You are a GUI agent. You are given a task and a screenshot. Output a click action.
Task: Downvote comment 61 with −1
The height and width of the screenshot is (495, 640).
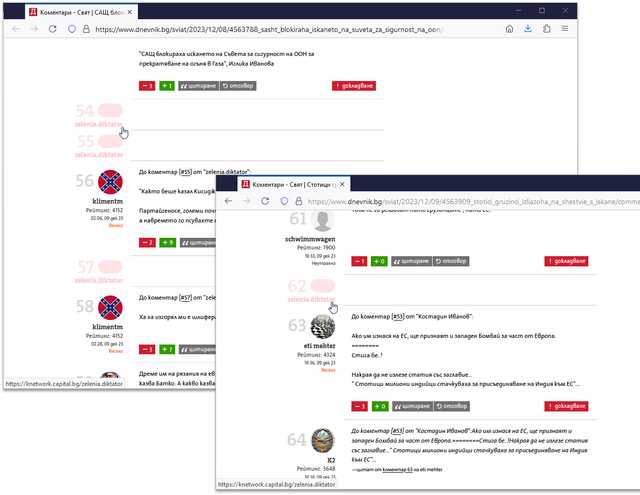point(359,261)
